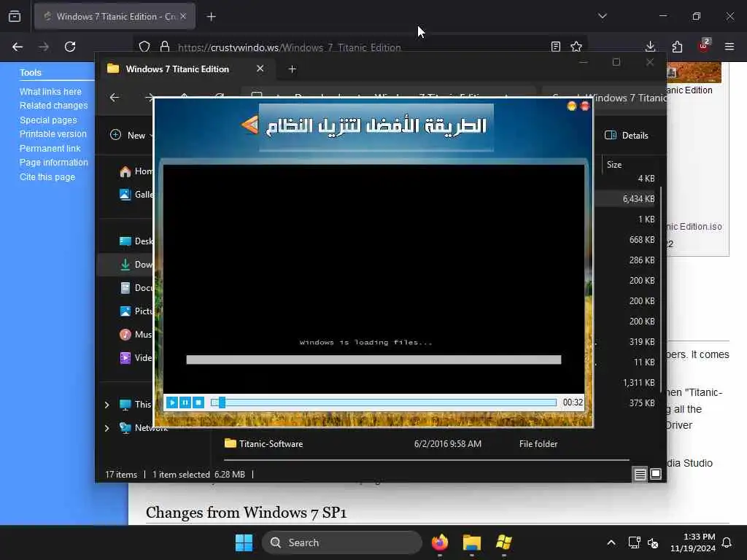Click the orange back arrow in Arabic header

249,125
